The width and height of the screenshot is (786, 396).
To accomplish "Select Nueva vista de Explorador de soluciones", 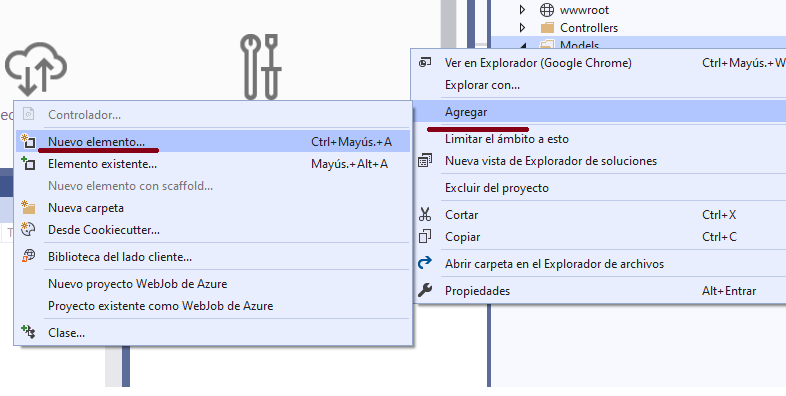I will 600,161.
